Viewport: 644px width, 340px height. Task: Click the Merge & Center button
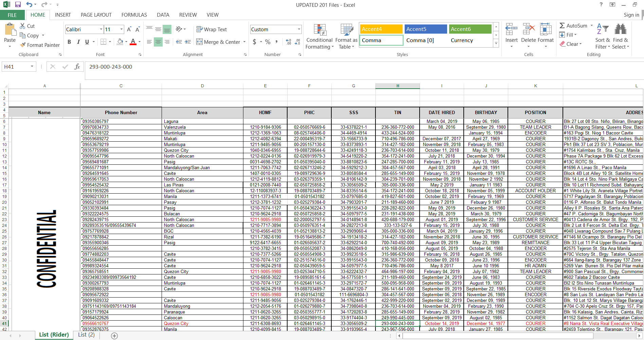coord(218,42)
